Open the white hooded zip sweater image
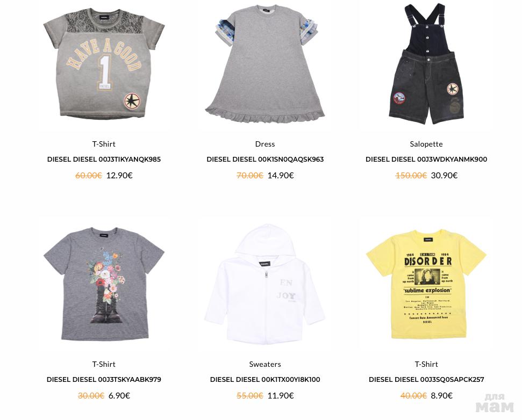522x420 pixels. 265,284
